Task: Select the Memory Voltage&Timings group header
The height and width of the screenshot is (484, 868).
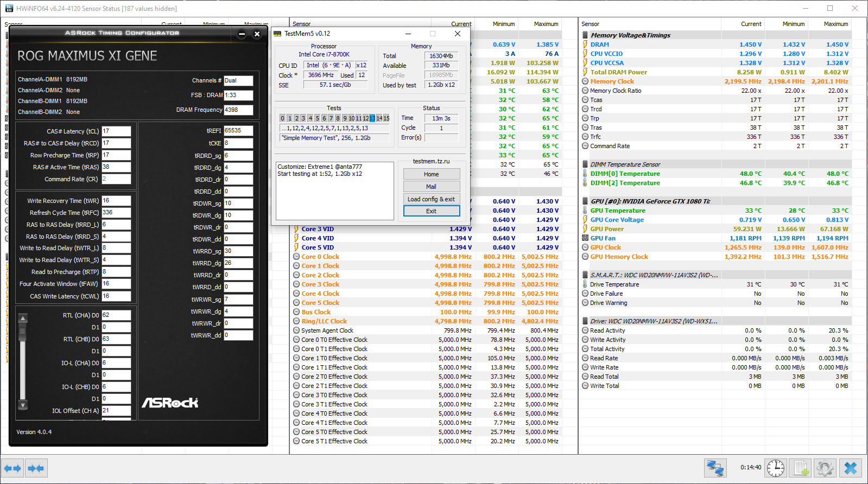Action: (x=630, y=35)
